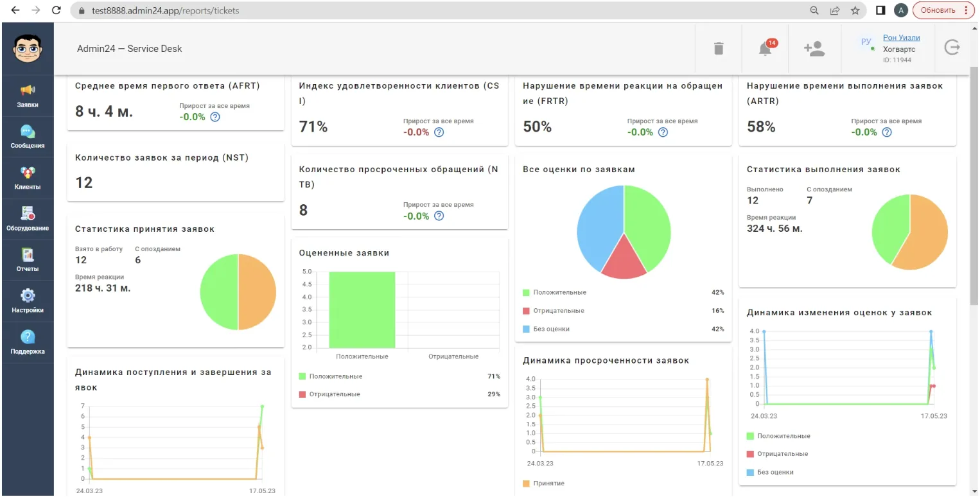Click the logout arrow icon
Viewport: 980px width, 497px height.
(x=952, y=48)
